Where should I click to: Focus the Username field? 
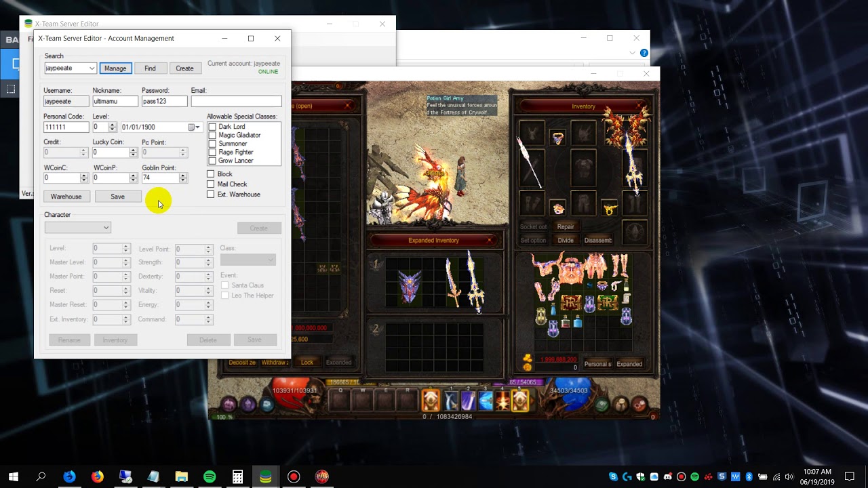66,101
